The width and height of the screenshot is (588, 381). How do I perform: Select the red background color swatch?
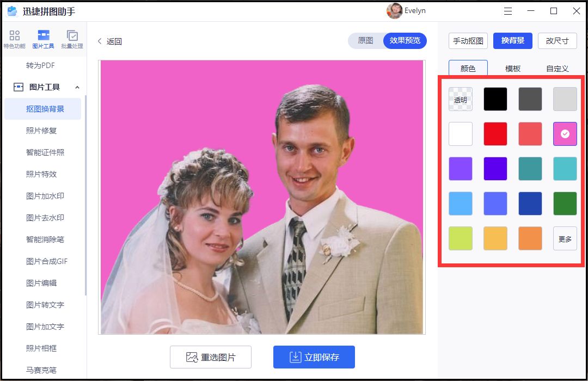(x=495, y=133)
